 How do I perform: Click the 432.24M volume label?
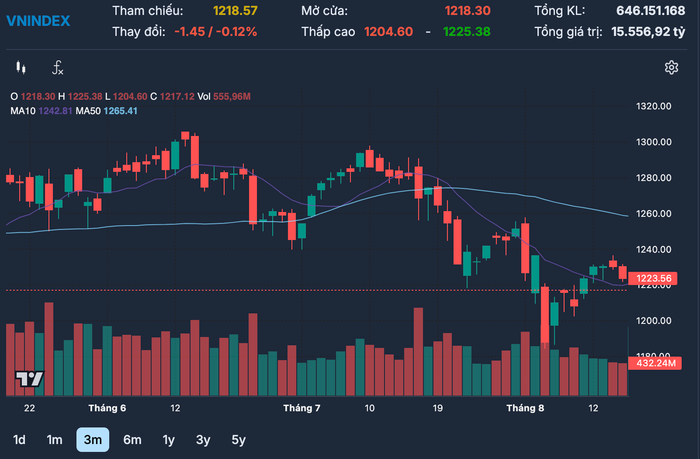[x=655, y=363]
